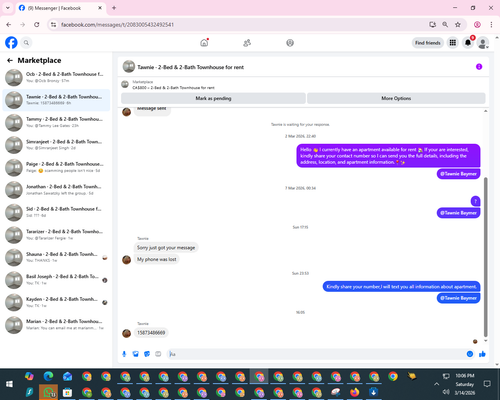Click the 'Kindly share your number' message bubble
The width and height of the screenshot is (500, 400).
pyautogui.click(x=401, y=287)
